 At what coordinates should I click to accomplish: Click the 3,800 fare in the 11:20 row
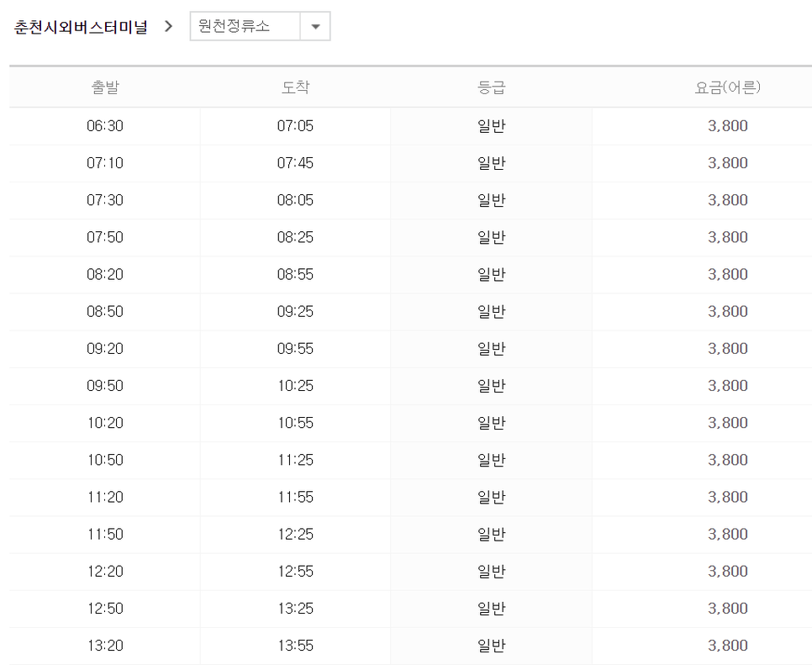click(x=728, y=497)
